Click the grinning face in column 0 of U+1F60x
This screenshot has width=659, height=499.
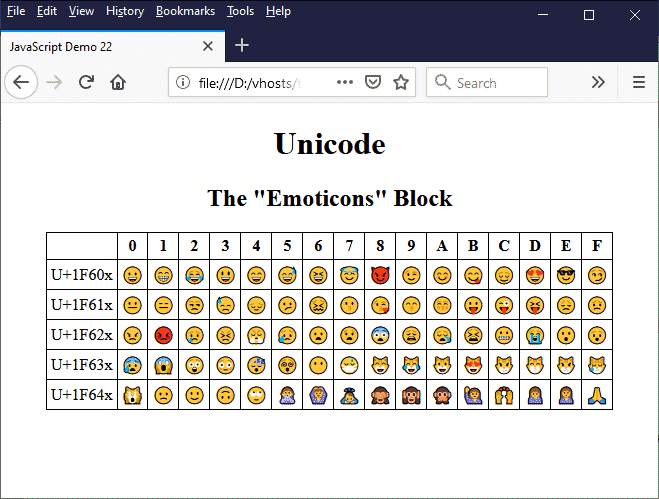click(132, 275)
